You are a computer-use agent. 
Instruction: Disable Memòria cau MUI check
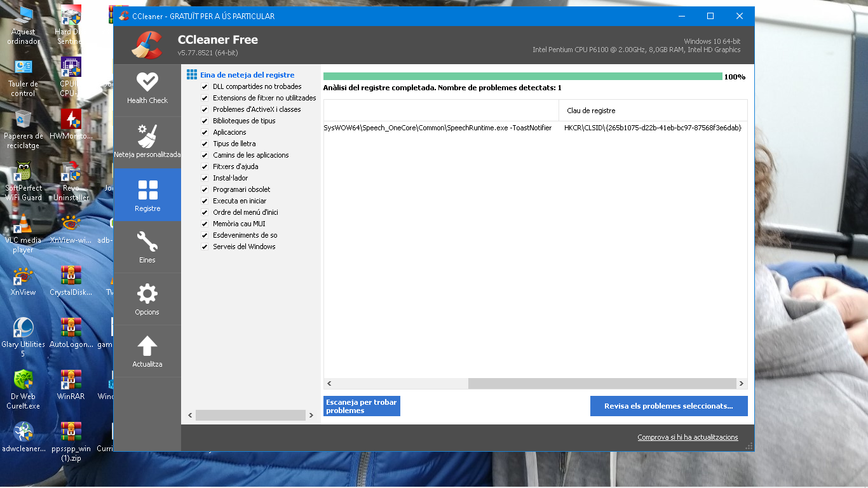tap(205, 224)
